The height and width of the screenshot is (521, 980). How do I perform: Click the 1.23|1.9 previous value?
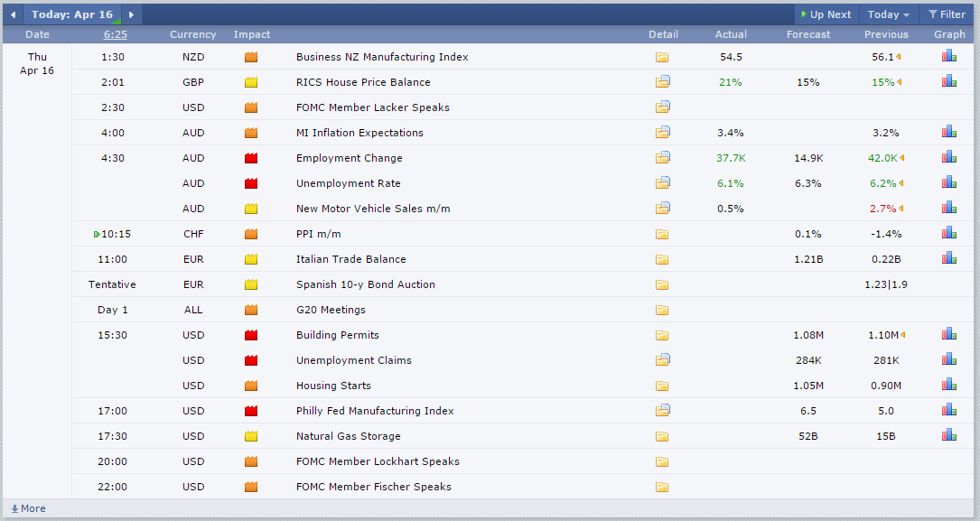click(886, 284)
